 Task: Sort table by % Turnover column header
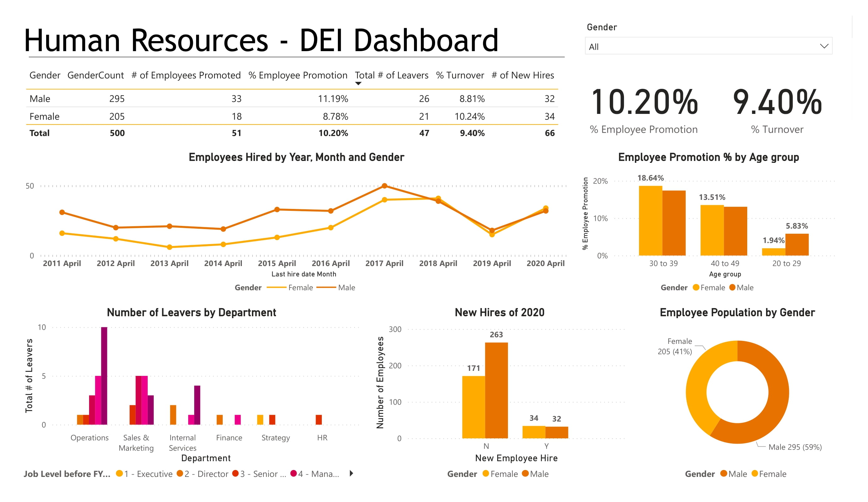(x=460, y=75)
